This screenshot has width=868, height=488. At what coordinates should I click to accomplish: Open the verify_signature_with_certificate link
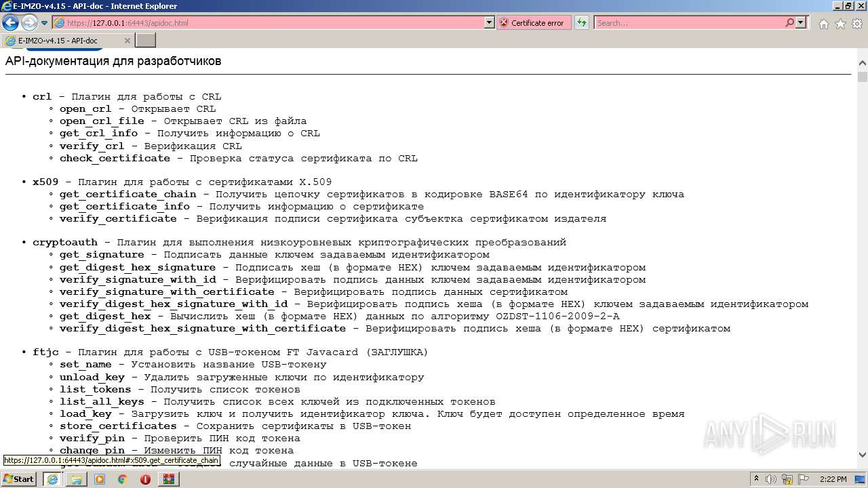click(167, 291)
